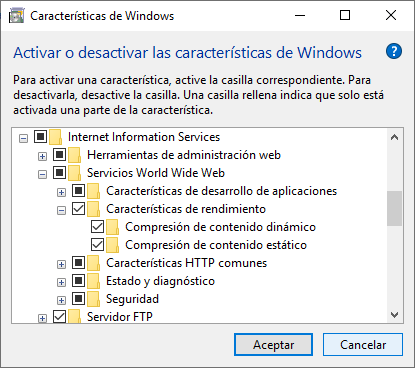Screen dimensions: 415x368
Task: Click the Características de rendimiento folder icon
Action: [x=94, y=209]
